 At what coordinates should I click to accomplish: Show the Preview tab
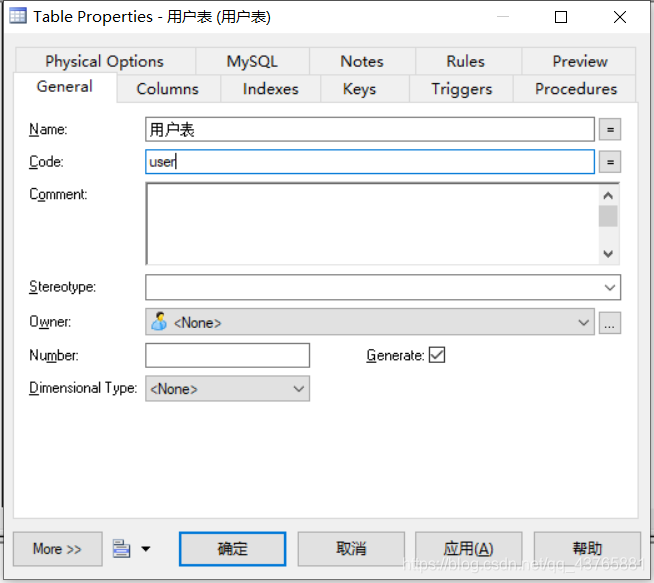point(580,61)
